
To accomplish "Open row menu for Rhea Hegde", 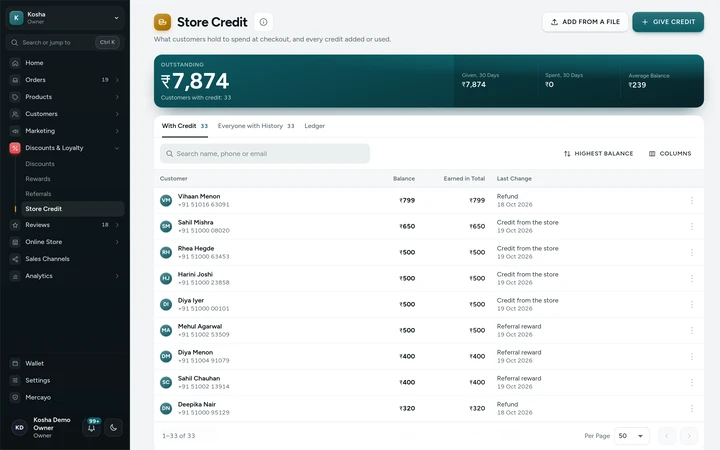I will 692,253.
